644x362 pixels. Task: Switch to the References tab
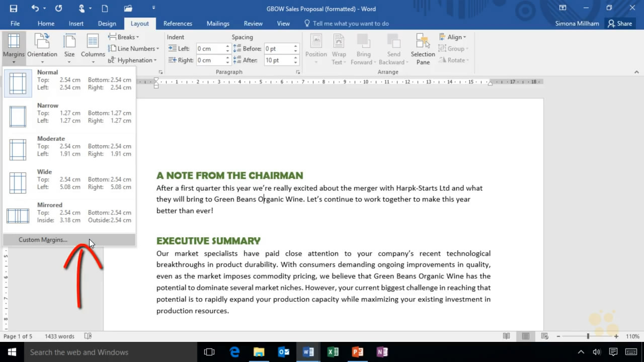coord(178,23)
